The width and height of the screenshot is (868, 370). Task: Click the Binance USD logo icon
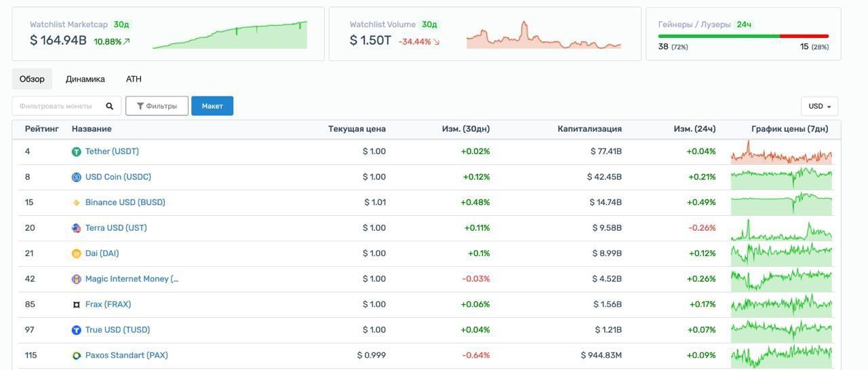coord(77,203)
